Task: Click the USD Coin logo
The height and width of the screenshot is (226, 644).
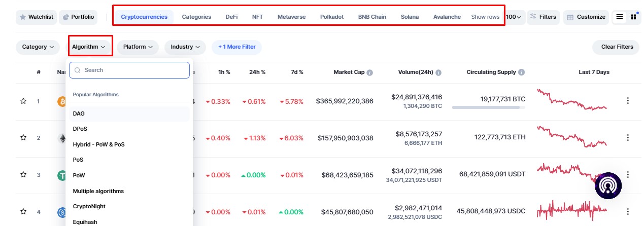Action: pos(61,212)
